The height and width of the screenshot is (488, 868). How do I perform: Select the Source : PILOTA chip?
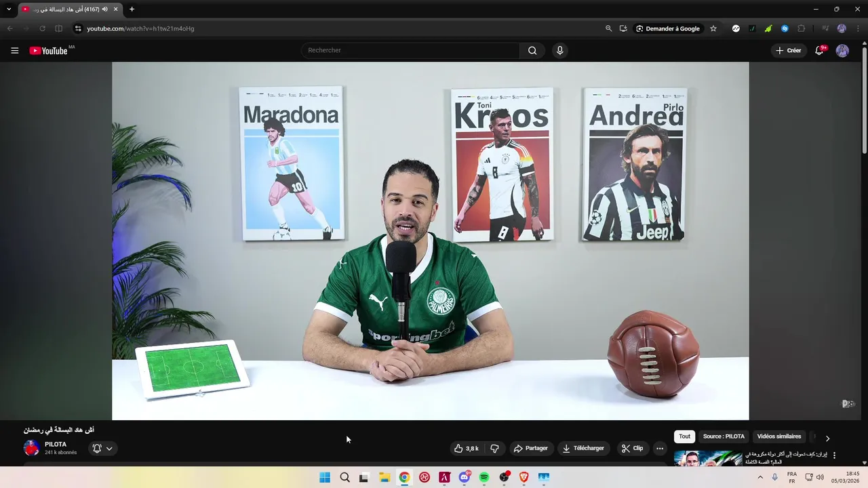[724, 436]
